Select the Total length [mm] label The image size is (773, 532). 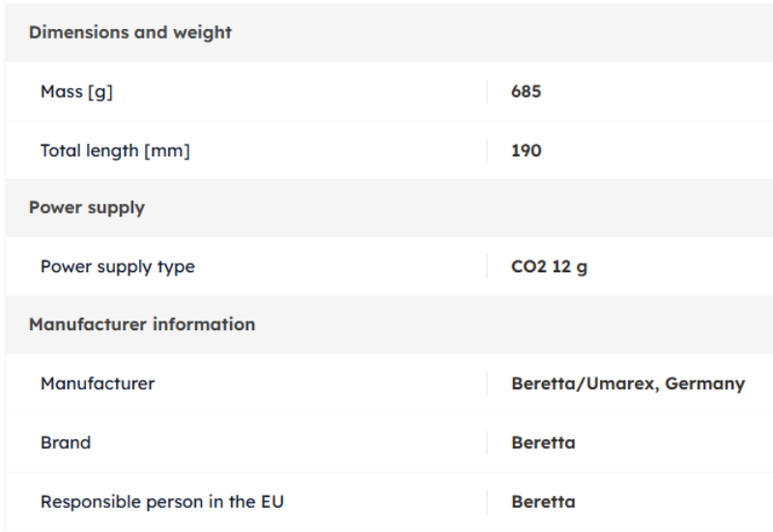tap(115, 151)
